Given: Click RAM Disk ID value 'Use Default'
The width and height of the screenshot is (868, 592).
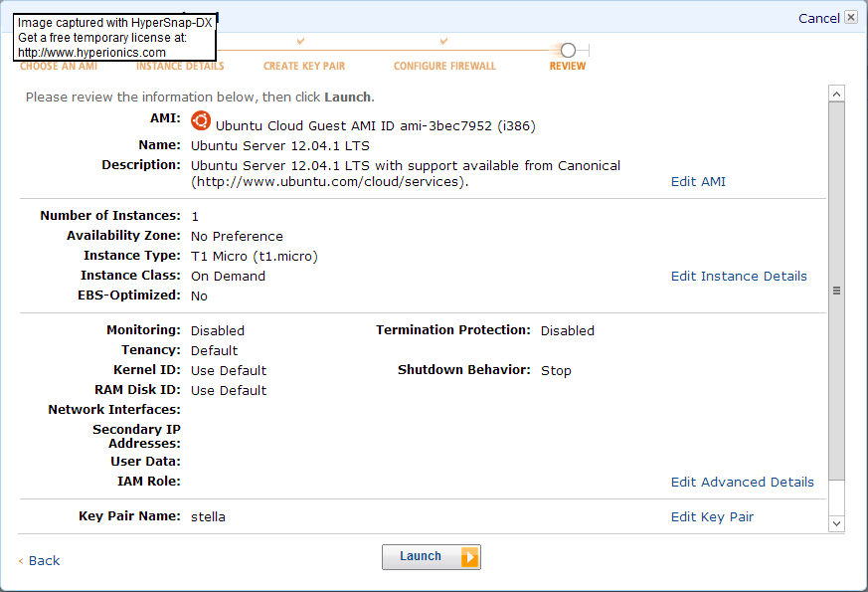Looking at the screenshot, I should [229, 390].
